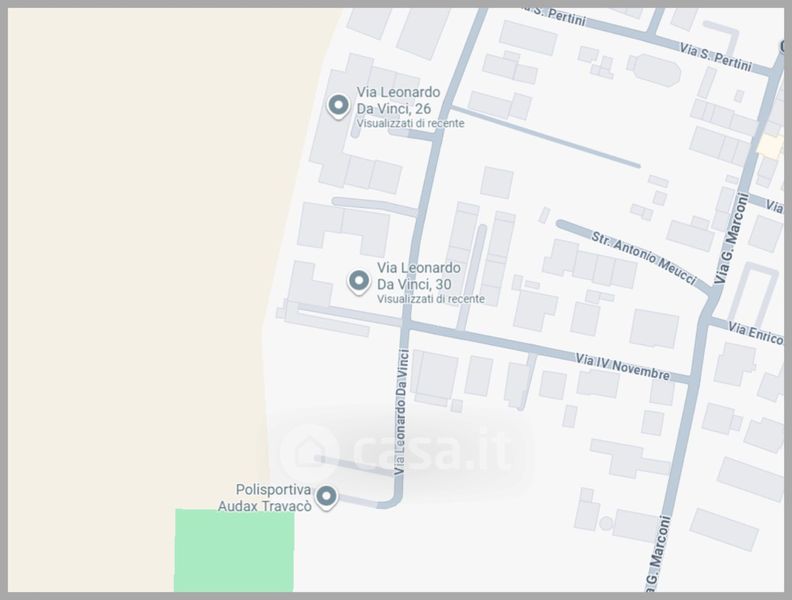Click 'Visualizzati di recente' under number 30
The image size is (792, 600).
(431, 299)
